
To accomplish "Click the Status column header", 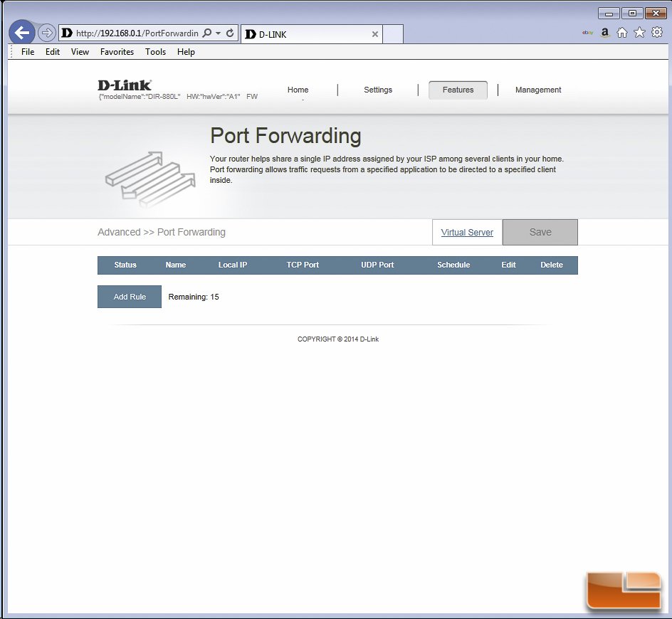I will tap(125, 265).
